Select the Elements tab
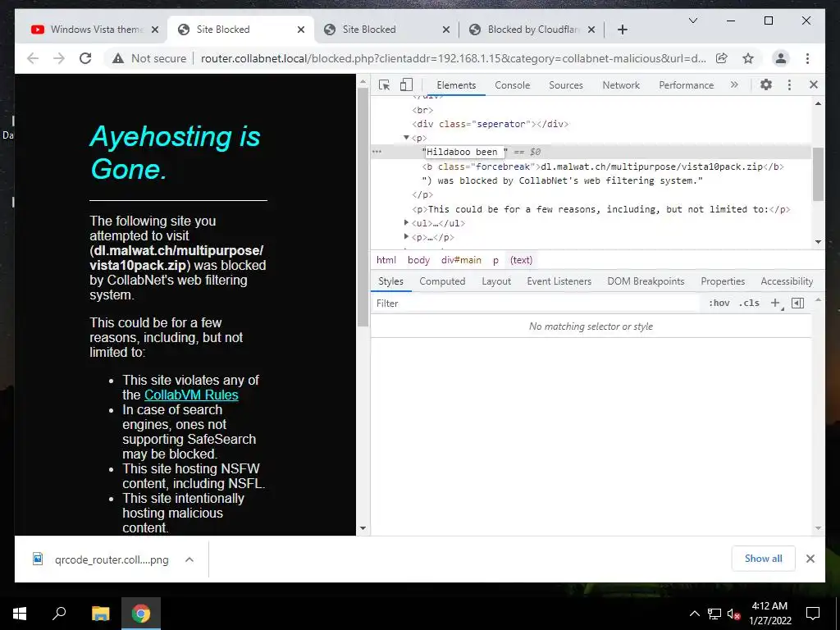The width and height of the screenshot is (840, 630). click(x=456, y=85)
